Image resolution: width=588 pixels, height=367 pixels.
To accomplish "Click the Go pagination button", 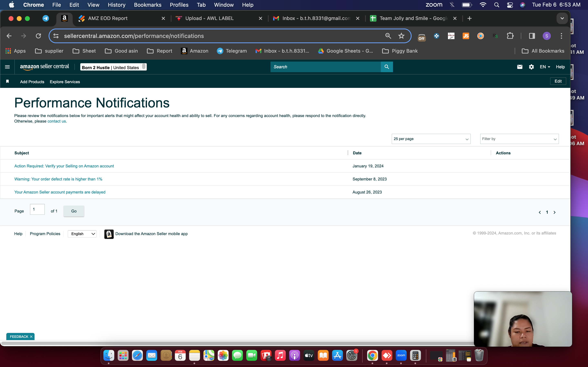I will pos(74,211).
